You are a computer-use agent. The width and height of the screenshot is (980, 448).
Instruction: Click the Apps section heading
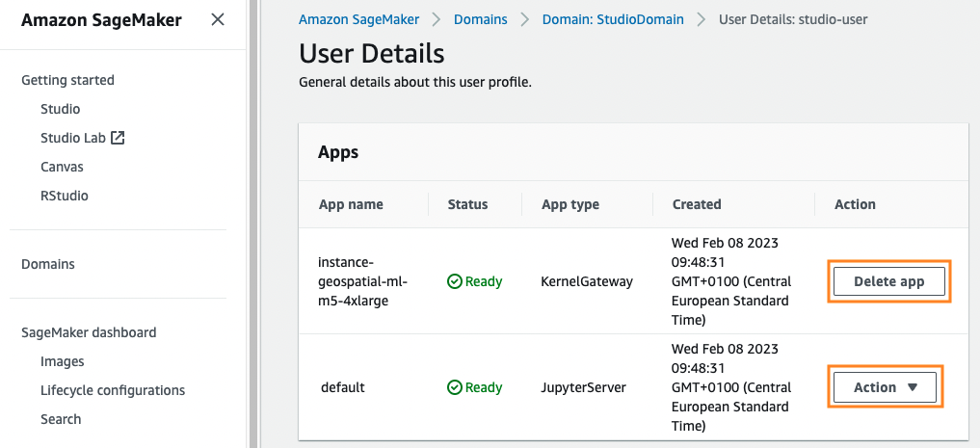[x=338, y=152]
